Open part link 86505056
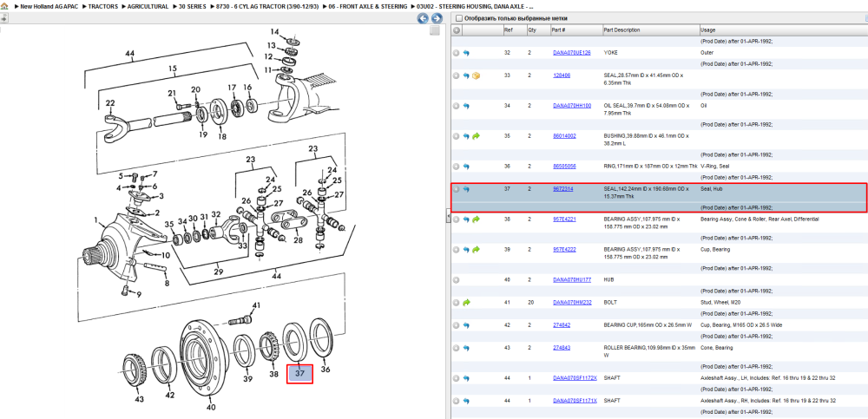 click(565, 166)
